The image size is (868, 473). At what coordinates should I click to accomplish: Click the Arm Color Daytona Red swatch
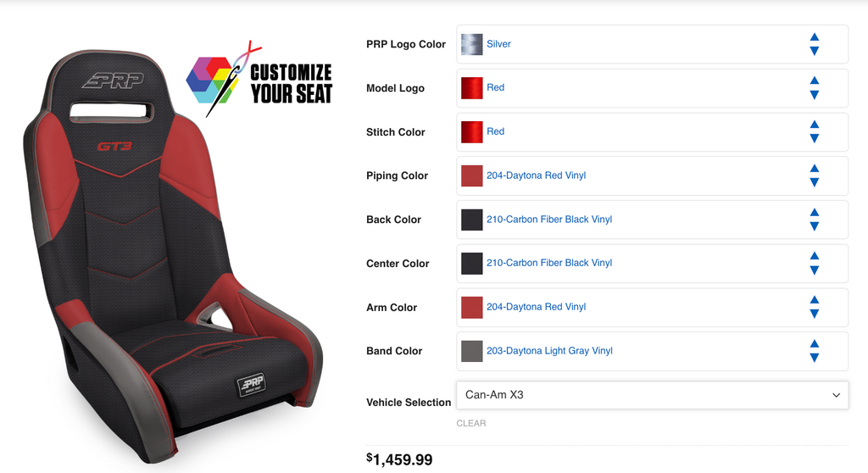click(x=471, y=308)
